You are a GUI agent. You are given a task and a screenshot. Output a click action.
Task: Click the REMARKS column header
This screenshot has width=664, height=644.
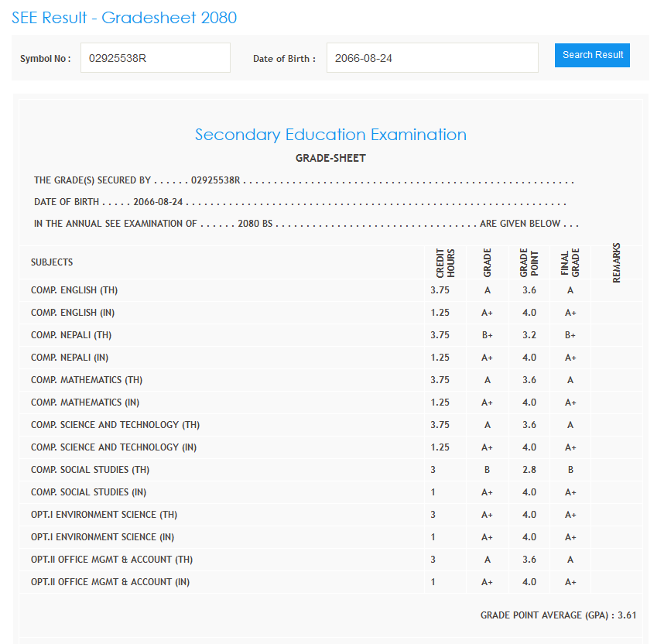[x=617, y=263]
